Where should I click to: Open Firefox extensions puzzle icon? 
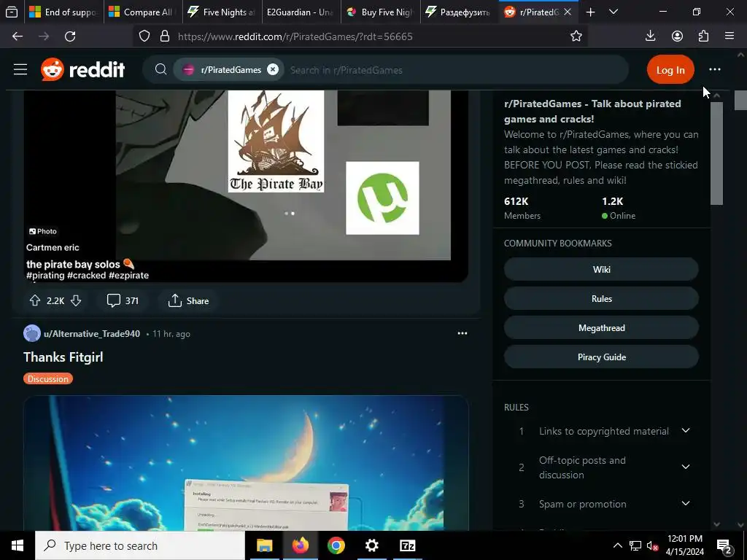coord(703,36)
